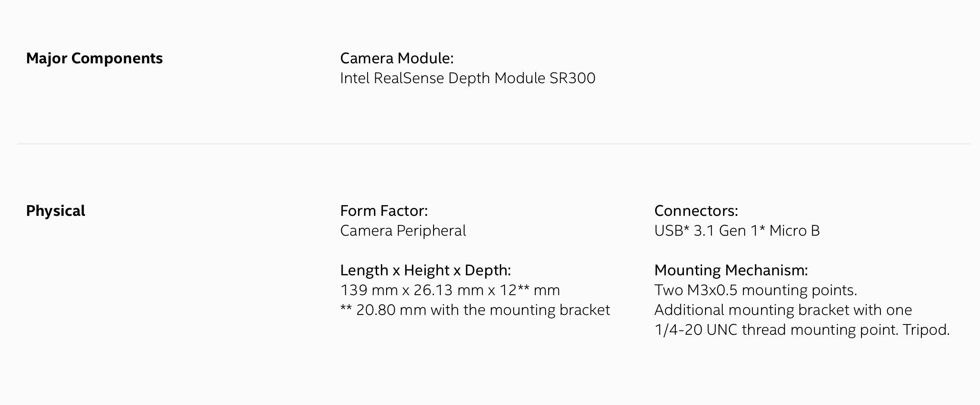Click the Micro B connector text
The width and height of the screenshot is (980, 405).
[x=794, y=231]
